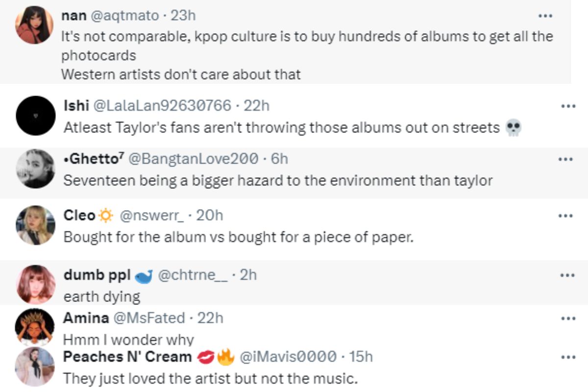The image size is (588, 392).
Task: Click the @BangtanLove200 username
Action: (x=194, y=159)
